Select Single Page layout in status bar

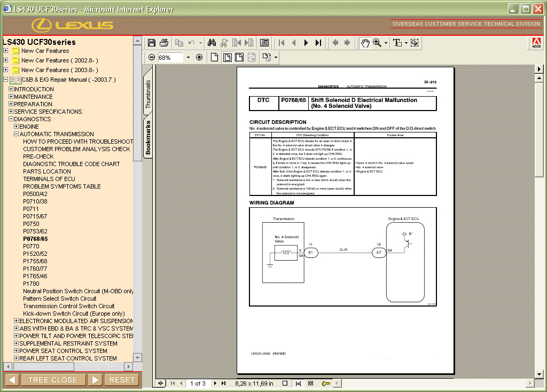click(x=285, y=383)
